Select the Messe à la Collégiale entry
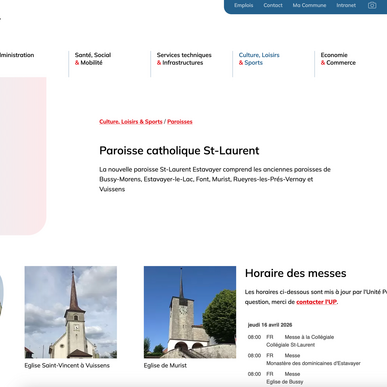 [x=309, y=337]
